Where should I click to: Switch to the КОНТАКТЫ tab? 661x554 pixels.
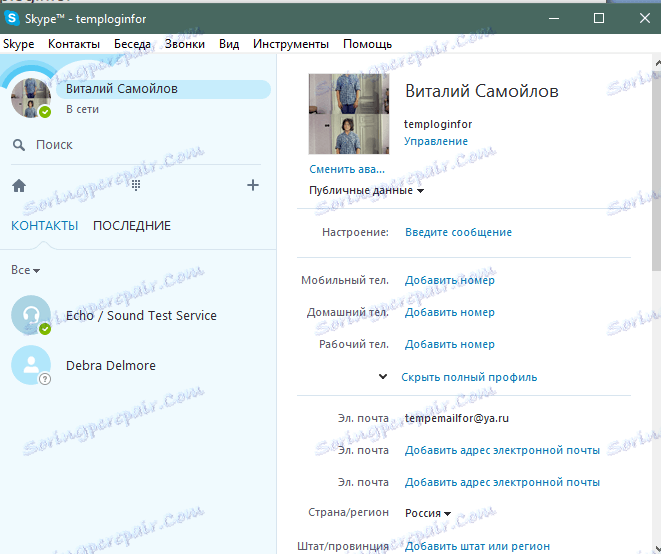(44, 226)
